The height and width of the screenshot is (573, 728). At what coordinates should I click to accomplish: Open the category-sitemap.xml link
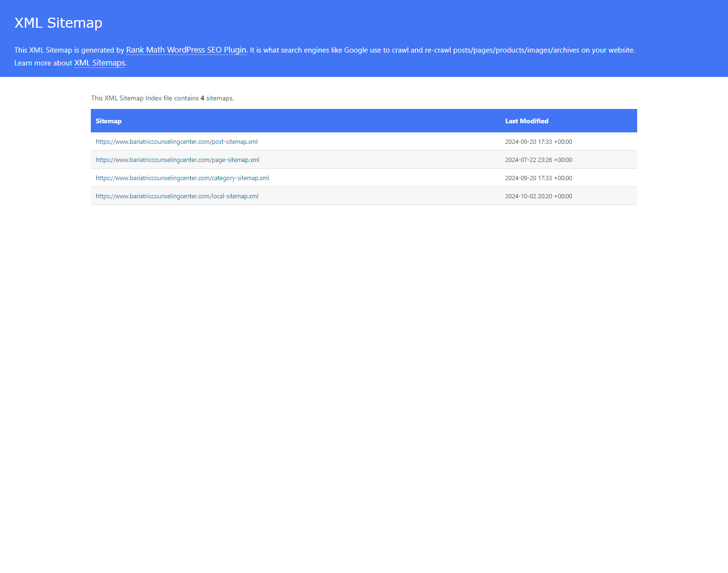[183, 178]
